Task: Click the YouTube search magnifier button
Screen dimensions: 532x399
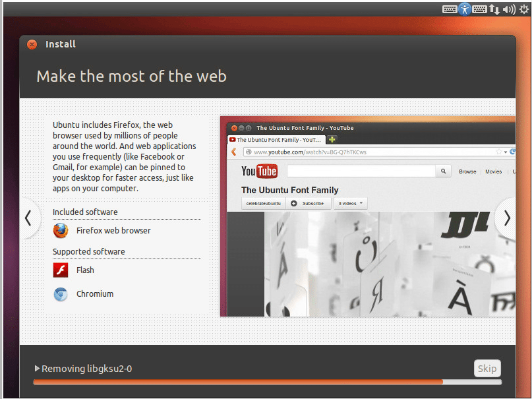Action: click(x=443, y=171)
